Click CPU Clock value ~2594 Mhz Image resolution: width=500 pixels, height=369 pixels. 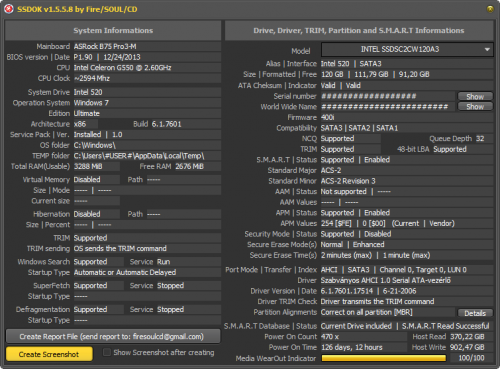click(x=92, y=78)
